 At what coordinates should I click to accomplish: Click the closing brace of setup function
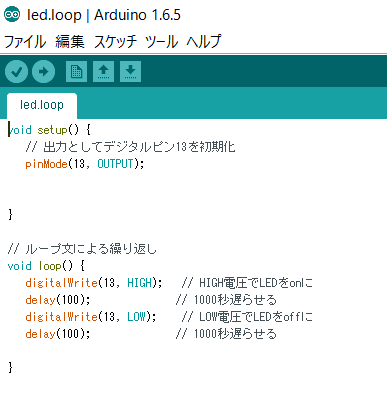tap(10, 214)
